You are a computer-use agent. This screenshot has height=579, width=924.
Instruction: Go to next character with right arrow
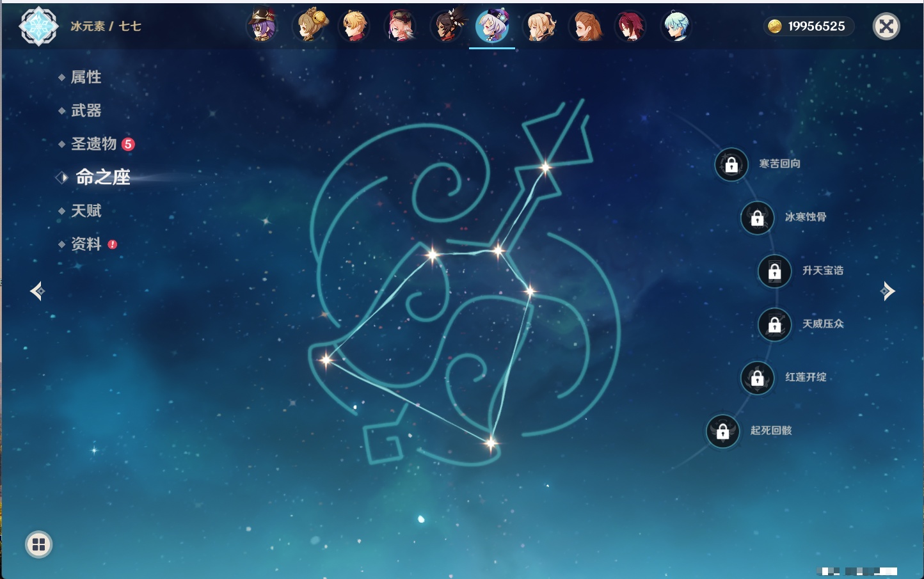click(x=888, y=291)
